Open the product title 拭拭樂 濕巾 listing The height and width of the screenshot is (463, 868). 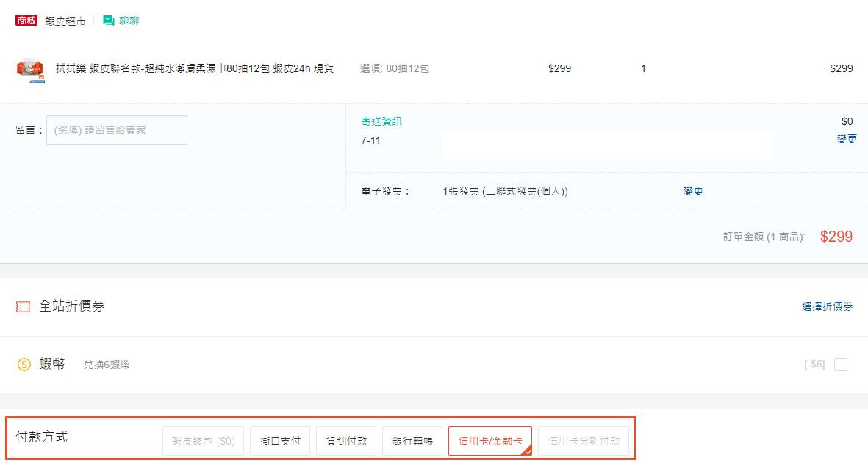(x=194, y=68)
